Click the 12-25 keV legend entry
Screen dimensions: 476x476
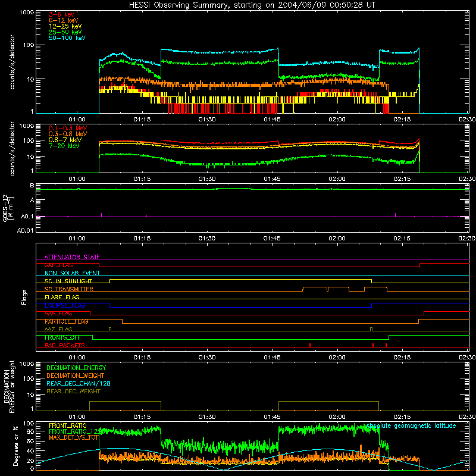click(65, 26)
